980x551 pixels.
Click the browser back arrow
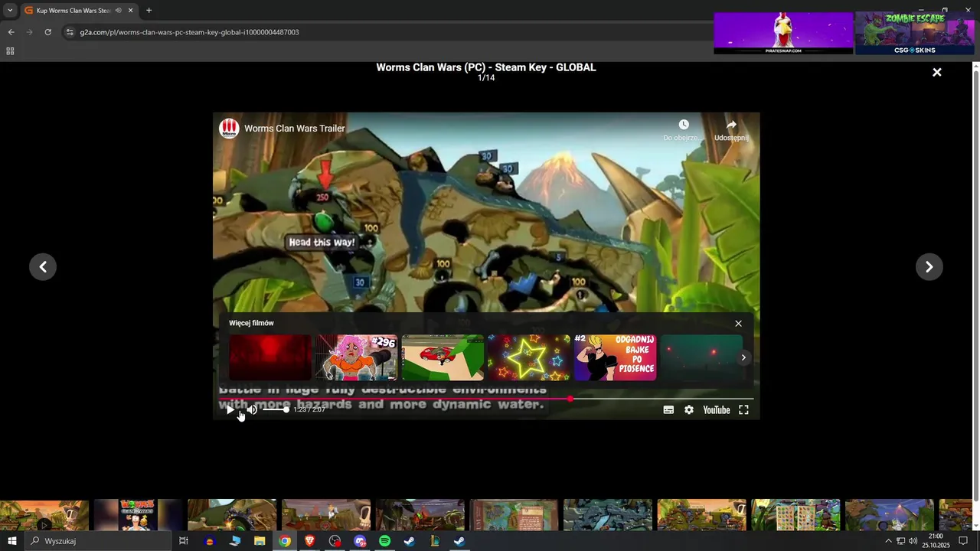tap(11, 32)
